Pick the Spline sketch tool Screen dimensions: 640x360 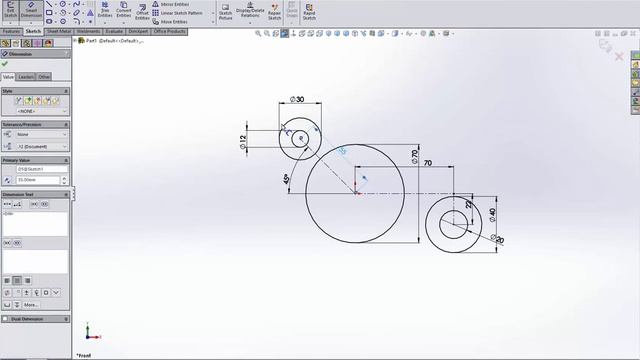(x=77, y=4)
